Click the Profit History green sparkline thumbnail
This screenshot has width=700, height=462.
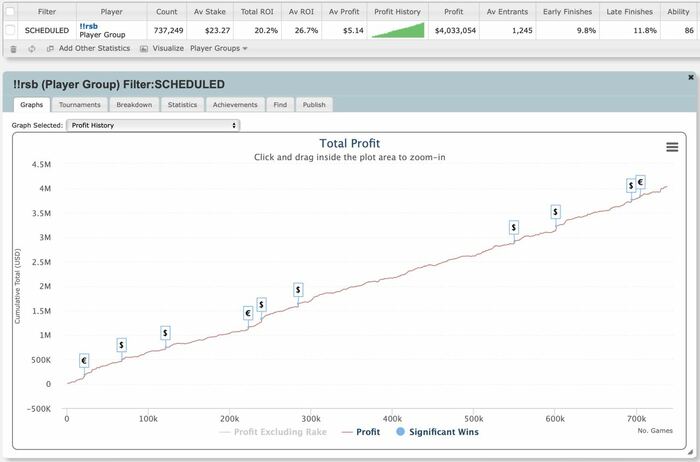[x=398, y=30]
